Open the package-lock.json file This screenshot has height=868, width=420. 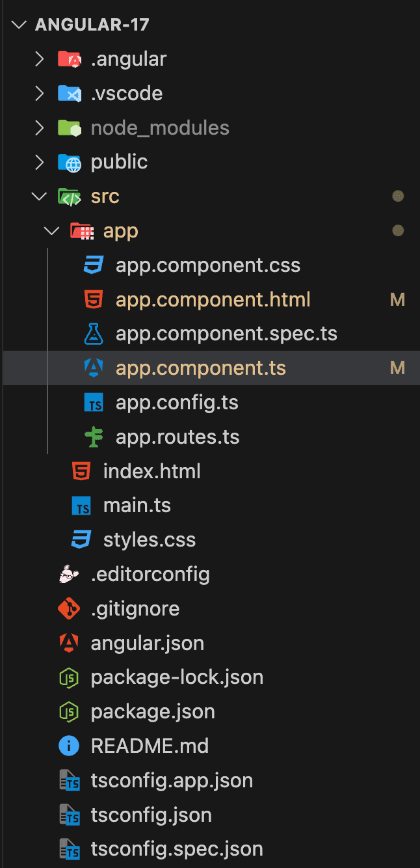click(x=177, y=677)
